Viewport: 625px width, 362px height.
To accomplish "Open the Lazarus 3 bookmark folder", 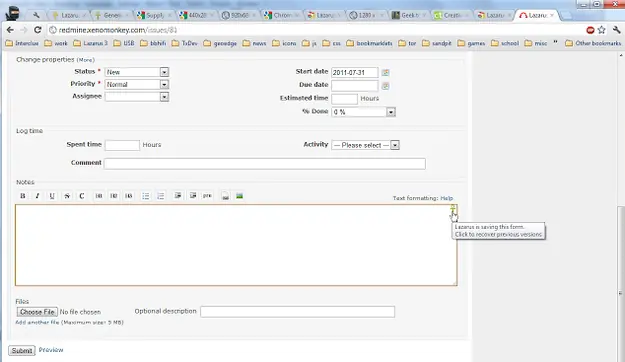I will (90, 43).
